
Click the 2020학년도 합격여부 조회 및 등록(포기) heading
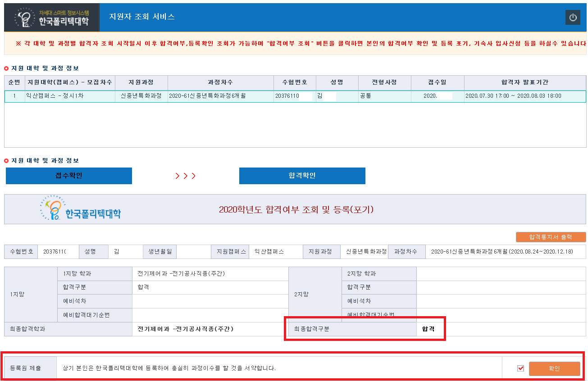tap(296, 209)
